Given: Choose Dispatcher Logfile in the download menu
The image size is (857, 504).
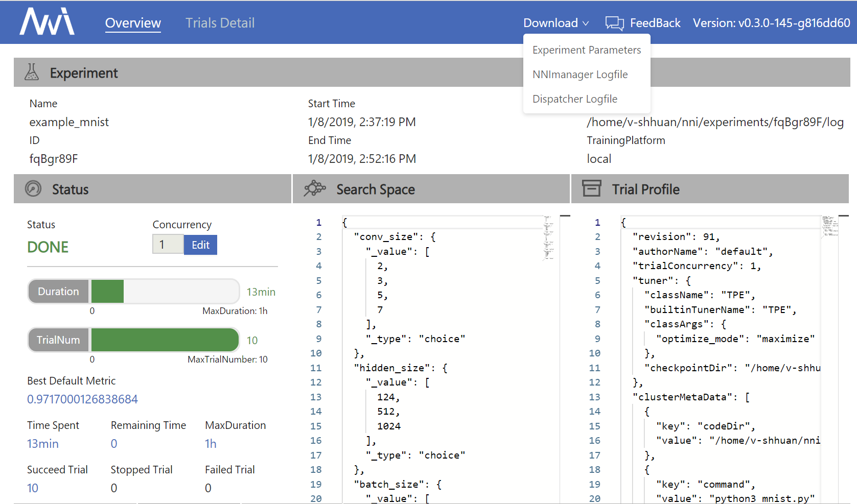Looking at the screenshot, I should pyautogui.click(x=575, y=99).
